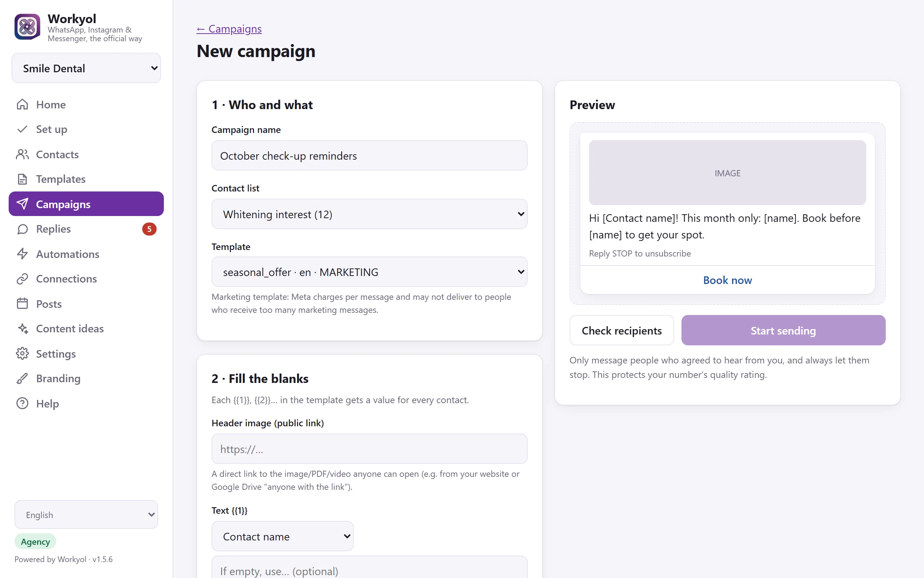The image size is (924, 578).
Task: Click Book now in preview
Action: [727, 280]
